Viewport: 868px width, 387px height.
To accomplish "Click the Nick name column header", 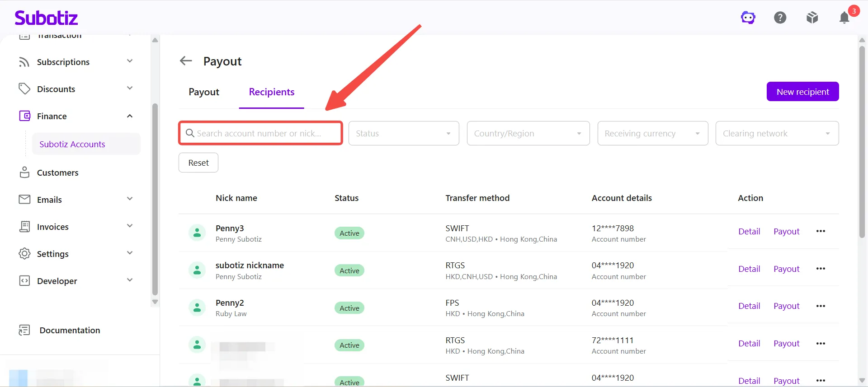I will point(236,198).
